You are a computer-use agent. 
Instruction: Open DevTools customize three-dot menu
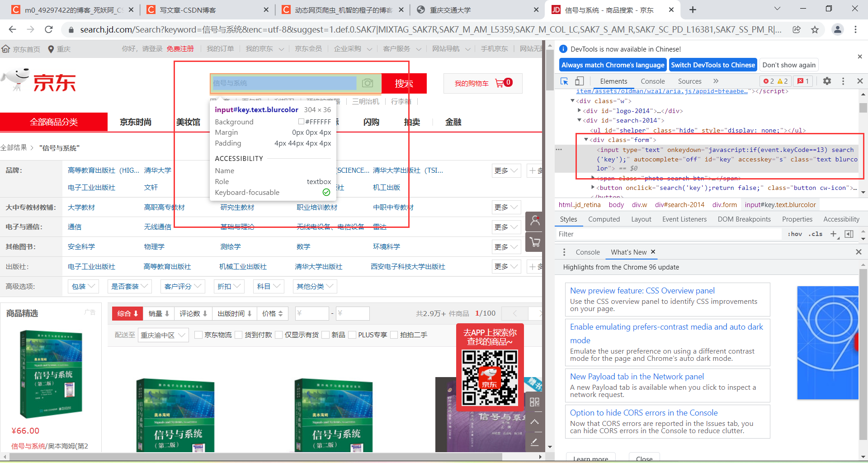(x=843, y=81)
